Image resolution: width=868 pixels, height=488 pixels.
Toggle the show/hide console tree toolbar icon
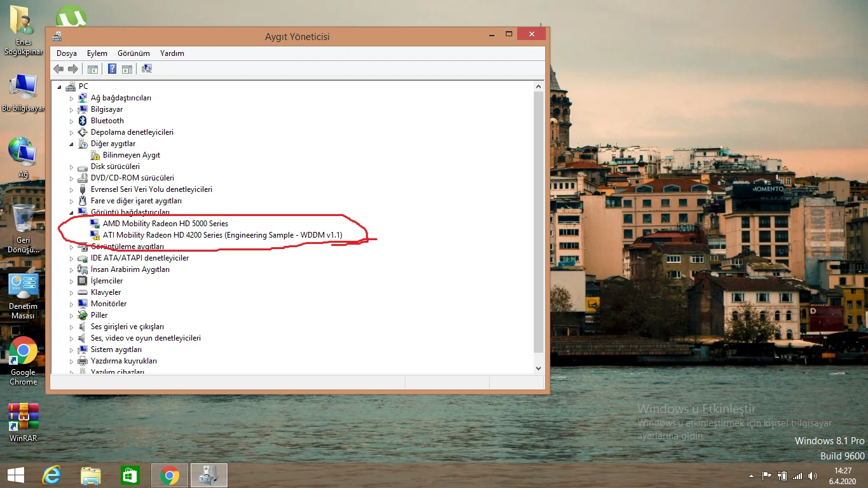(x=93, y=69)
